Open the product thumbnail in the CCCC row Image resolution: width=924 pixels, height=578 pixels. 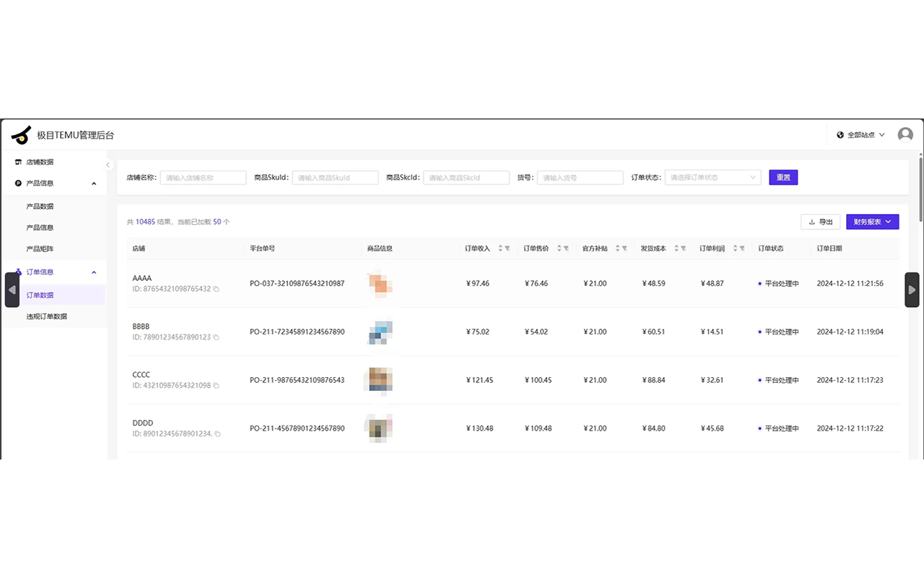click(380, 380)
